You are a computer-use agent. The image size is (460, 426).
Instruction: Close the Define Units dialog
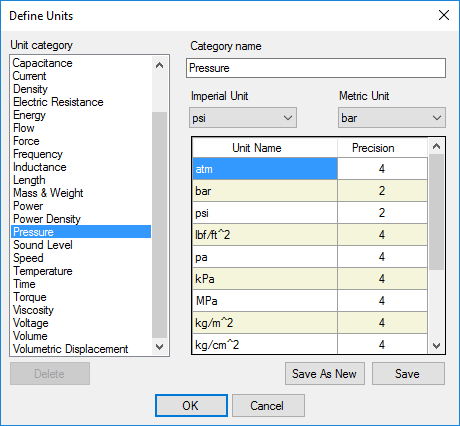[444, 15]
